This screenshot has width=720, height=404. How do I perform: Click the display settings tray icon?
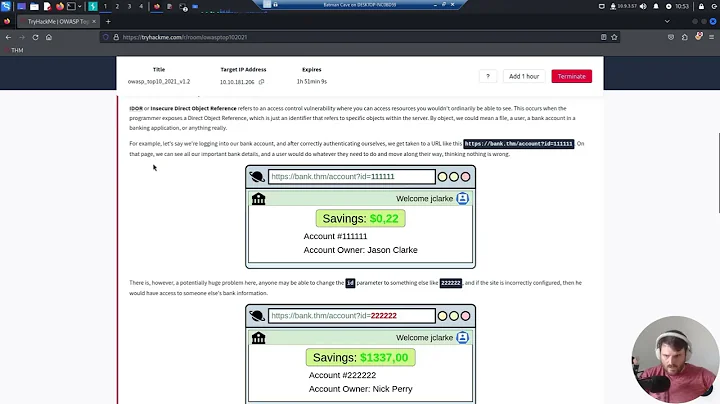[602, 6]
